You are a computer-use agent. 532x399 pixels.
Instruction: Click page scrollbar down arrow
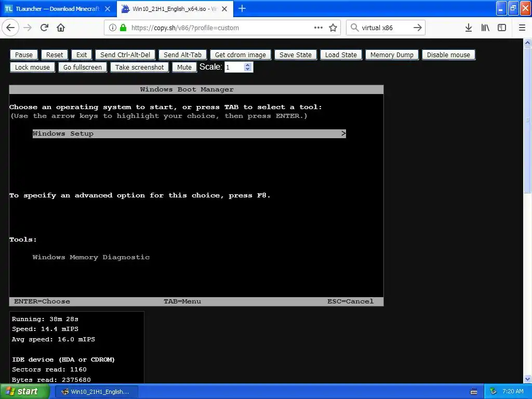point(528,379)
